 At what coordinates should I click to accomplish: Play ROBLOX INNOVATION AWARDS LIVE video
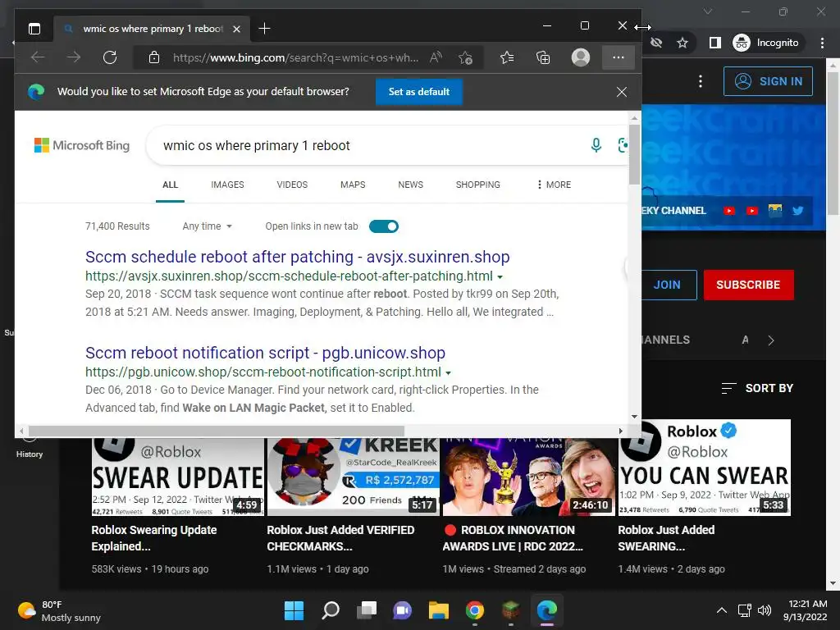pyautogui.click(x=528, y=477)
